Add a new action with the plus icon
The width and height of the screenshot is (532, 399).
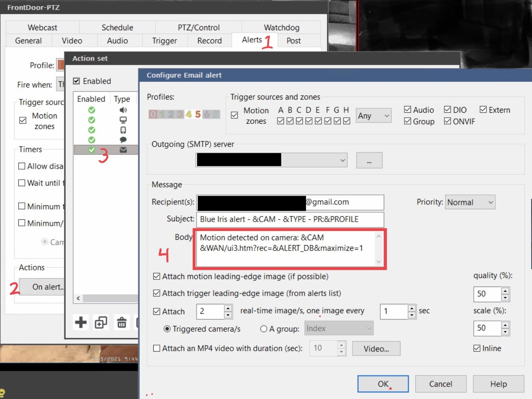tap(81, 322)
